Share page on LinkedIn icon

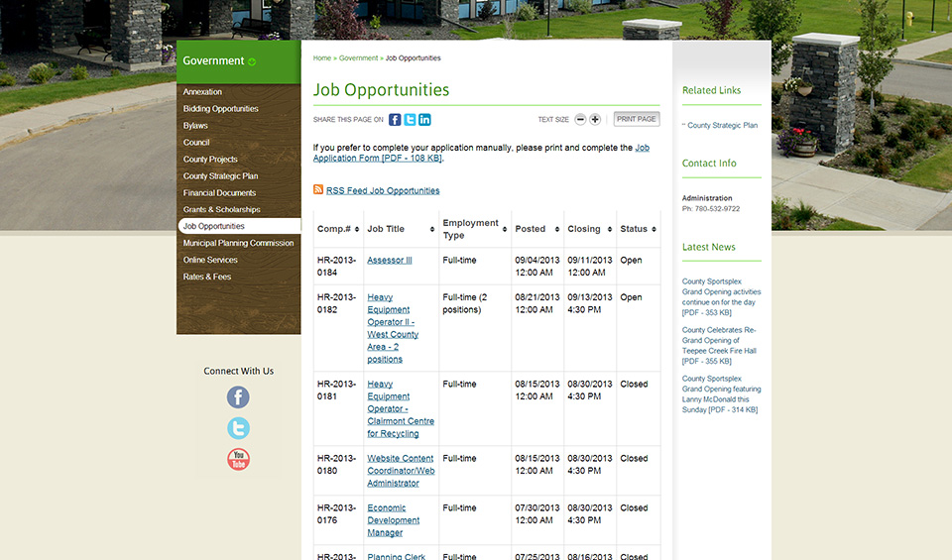(x=424, y=120)
